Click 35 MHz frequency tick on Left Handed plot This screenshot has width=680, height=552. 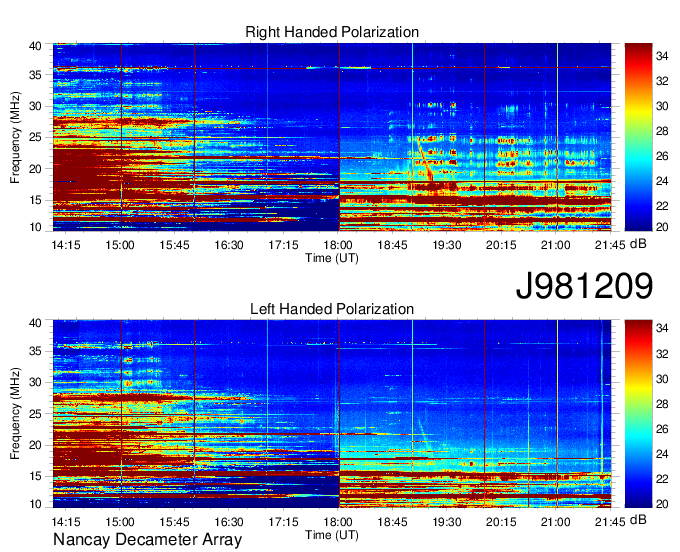35,351
